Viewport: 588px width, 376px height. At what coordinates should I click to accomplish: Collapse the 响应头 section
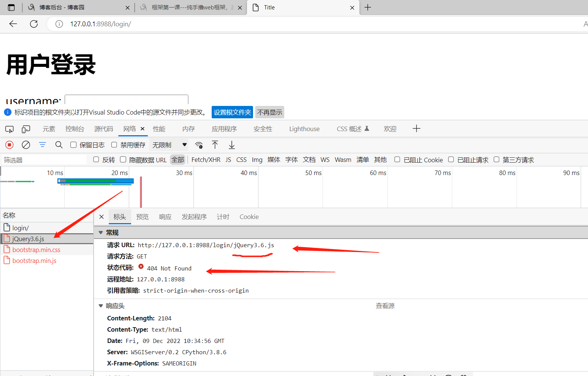tap(101, 306)
